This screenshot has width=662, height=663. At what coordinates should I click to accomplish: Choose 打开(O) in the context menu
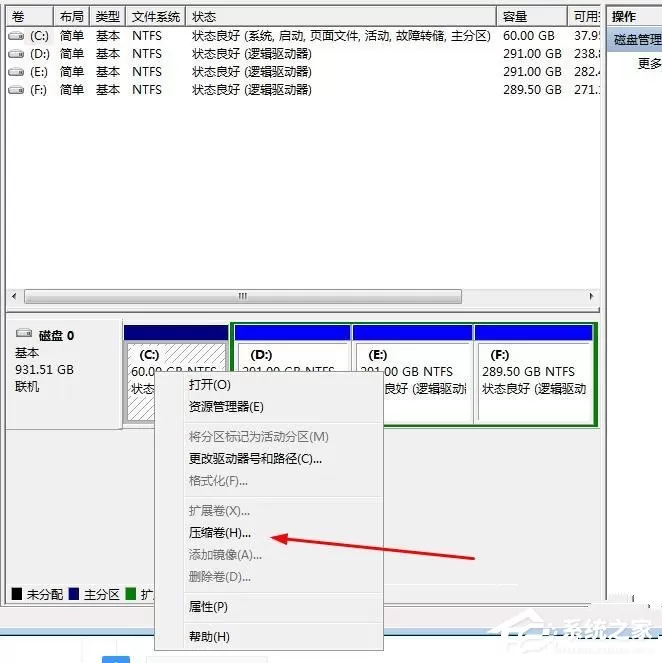[x=210, y=385]
